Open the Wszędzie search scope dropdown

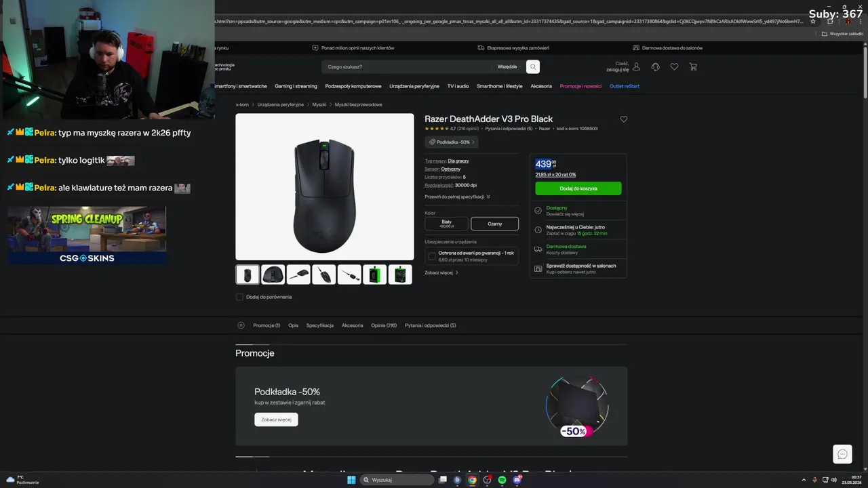click(x=507, y=66)
